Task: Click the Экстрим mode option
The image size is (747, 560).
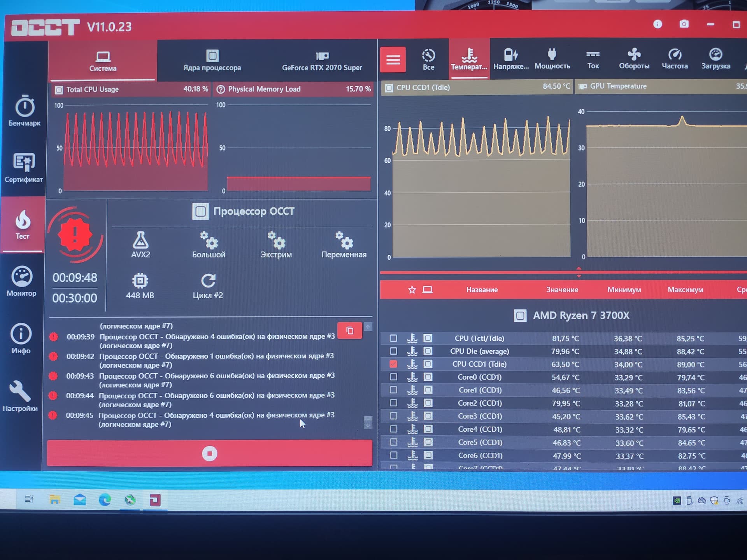Action: point(276,245)
